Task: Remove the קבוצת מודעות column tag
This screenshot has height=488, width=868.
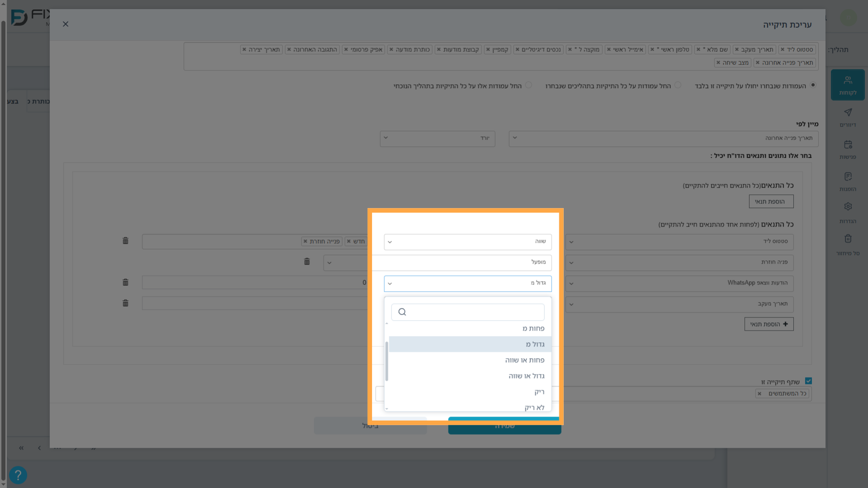Action: coord(439,50)
